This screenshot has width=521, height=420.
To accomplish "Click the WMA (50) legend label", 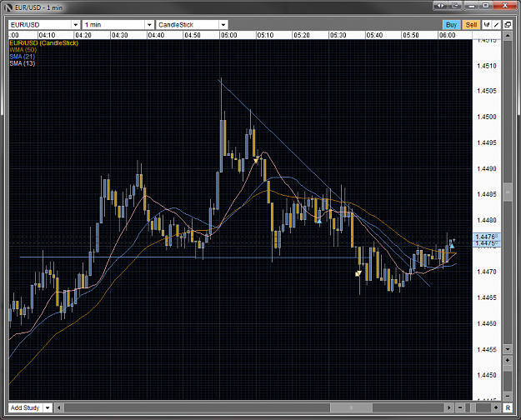I will tap(23, 50).
